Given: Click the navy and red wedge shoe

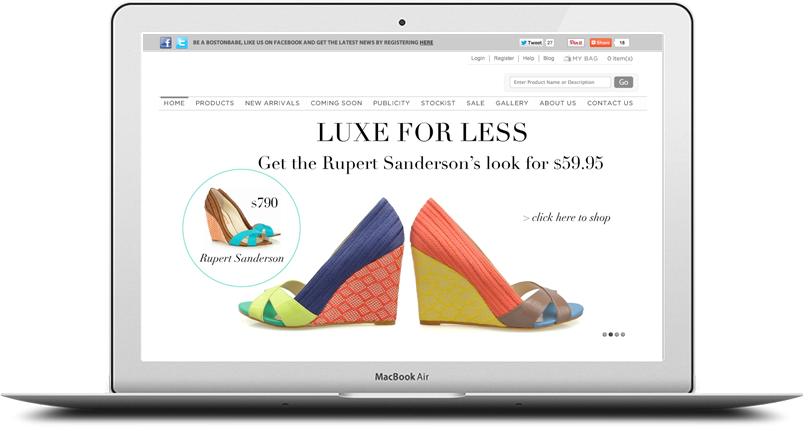Looking at the screenshot, I should (x=322, y=264).
